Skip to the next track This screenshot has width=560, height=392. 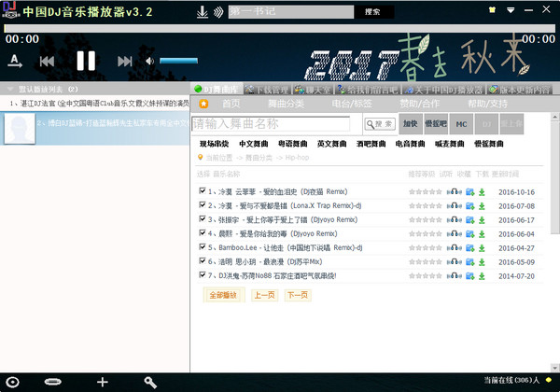(x=124, y=62)
